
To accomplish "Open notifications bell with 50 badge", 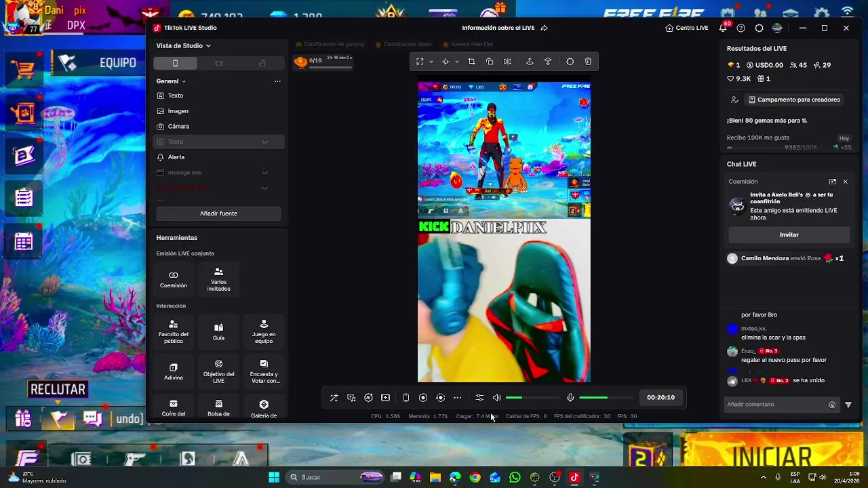I will coord(723,28).
